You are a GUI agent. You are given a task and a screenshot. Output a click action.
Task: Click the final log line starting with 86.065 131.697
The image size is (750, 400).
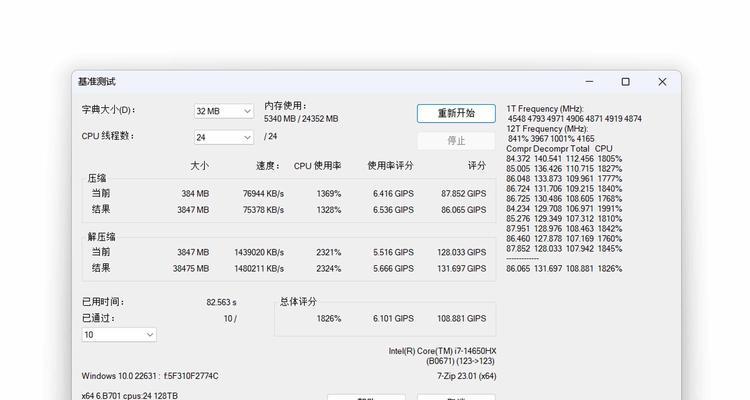(564, 269)
